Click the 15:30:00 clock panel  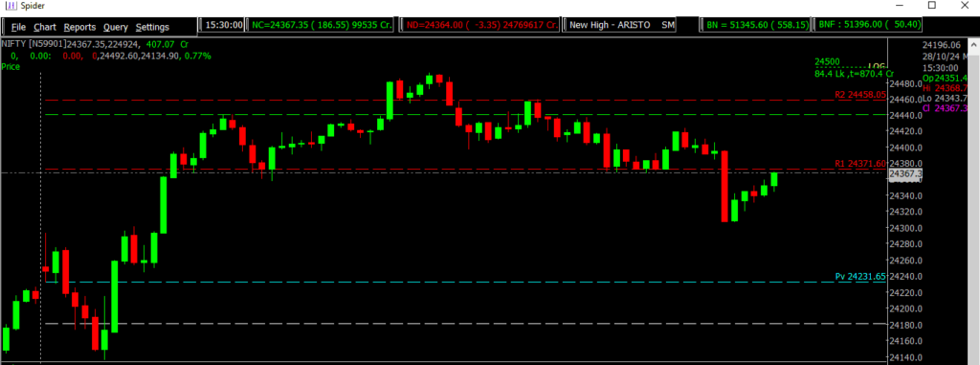223,25
